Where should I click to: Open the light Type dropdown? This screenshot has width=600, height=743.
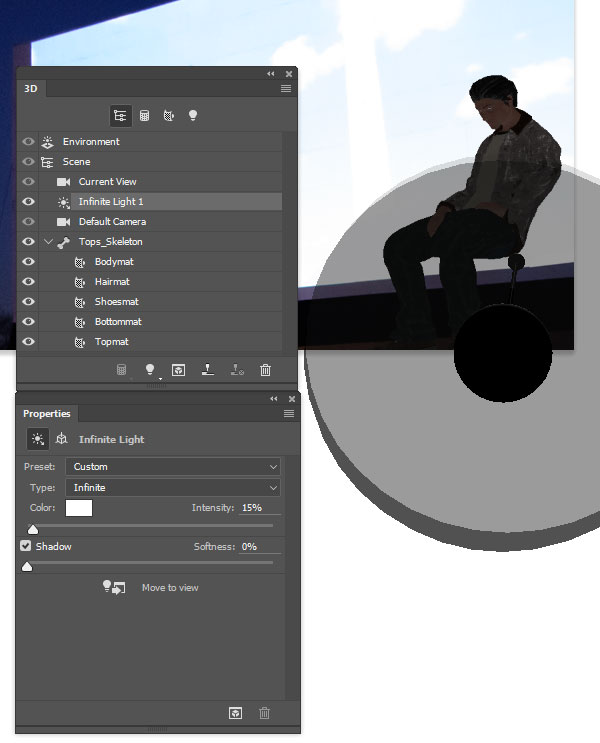[172, 488]
